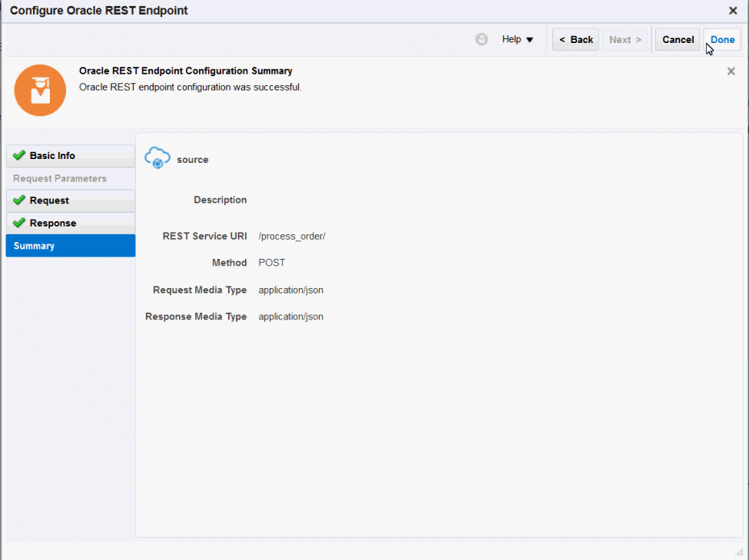
Task: Click the Description label
Action: tap(220, 200)
